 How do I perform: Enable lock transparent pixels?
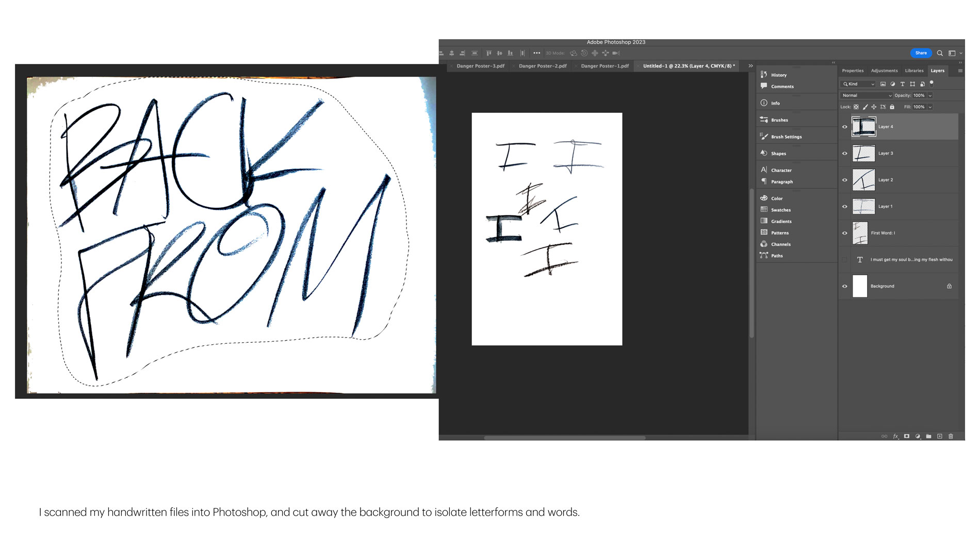(856, 107)
